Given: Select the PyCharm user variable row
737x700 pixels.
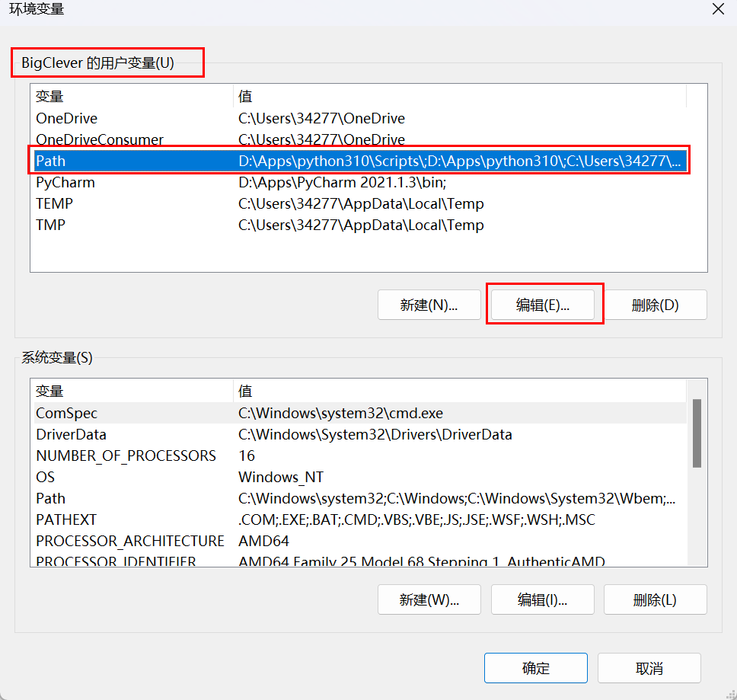Looking at the screenshot, I should click(360, 182).
